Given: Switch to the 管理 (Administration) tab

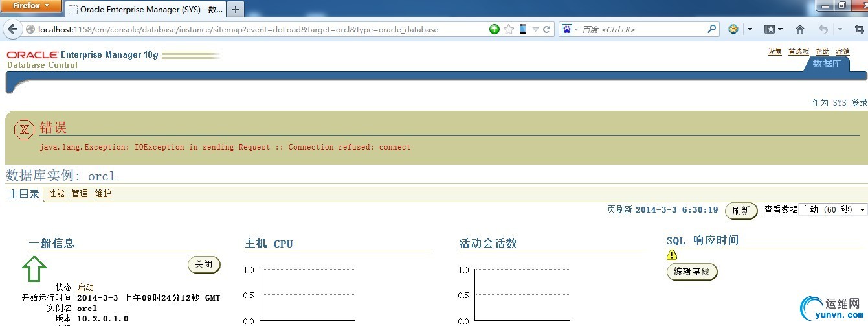Looking at the screenshot, I should coord(80,194).
